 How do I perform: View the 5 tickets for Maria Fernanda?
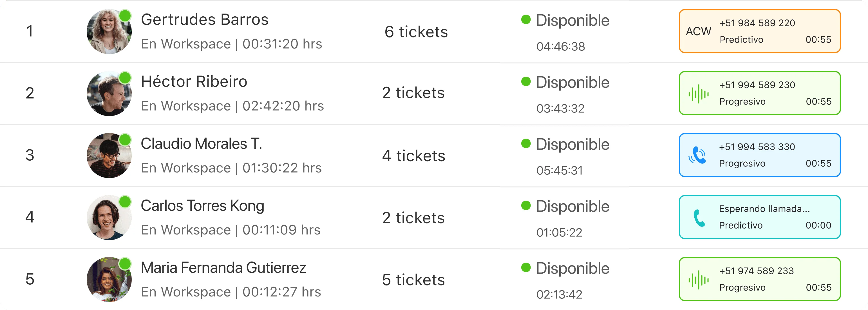click(413, 280)
